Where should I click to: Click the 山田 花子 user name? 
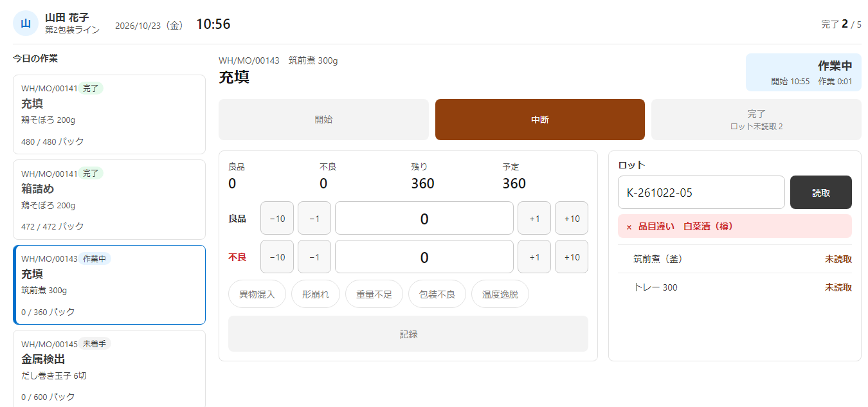[x=67, y=17]
